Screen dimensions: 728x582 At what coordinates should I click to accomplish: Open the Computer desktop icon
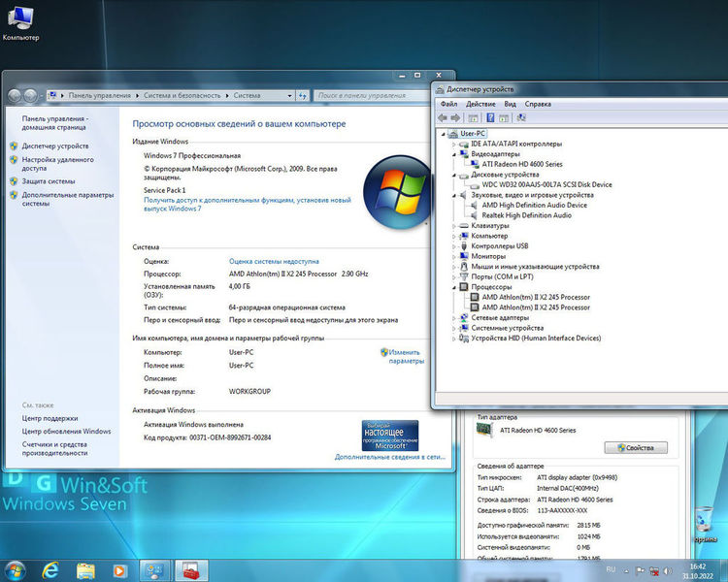coord(20,23)
